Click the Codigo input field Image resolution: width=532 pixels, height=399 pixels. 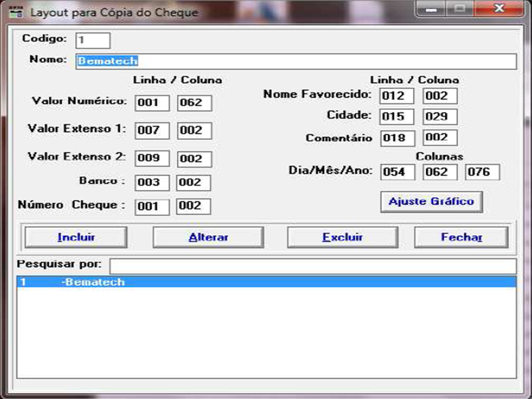(x=93, y=41)
